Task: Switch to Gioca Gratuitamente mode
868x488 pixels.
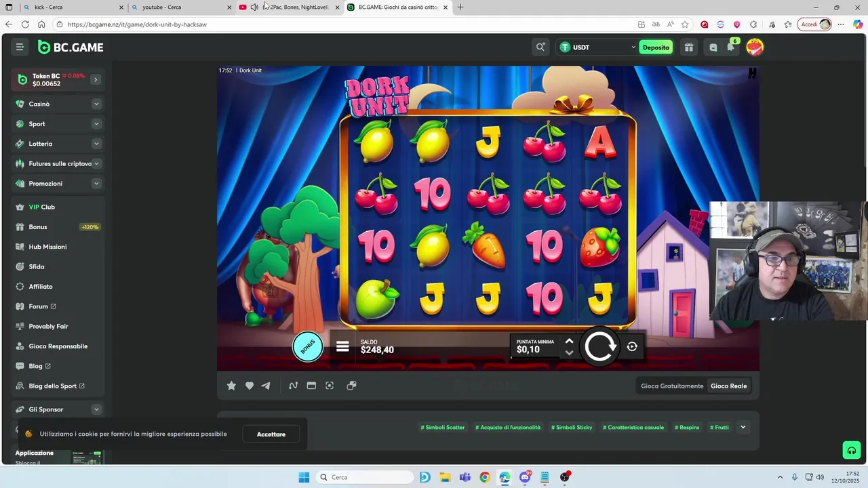Action: coord(672,386)
